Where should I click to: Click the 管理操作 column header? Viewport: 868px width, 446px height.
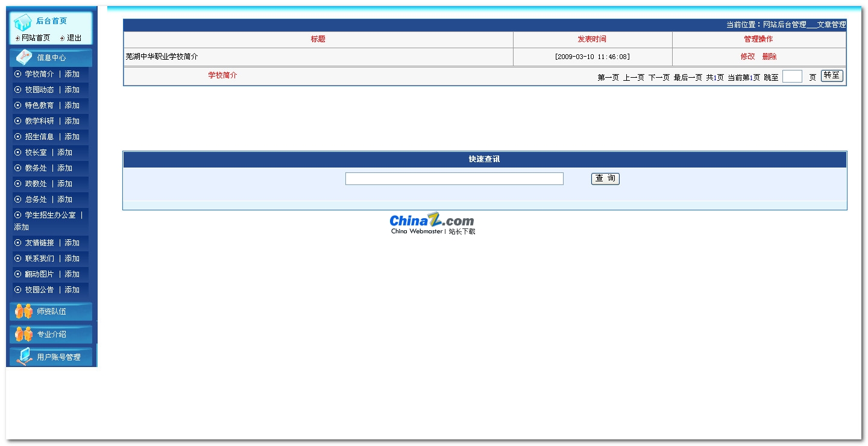758,39
